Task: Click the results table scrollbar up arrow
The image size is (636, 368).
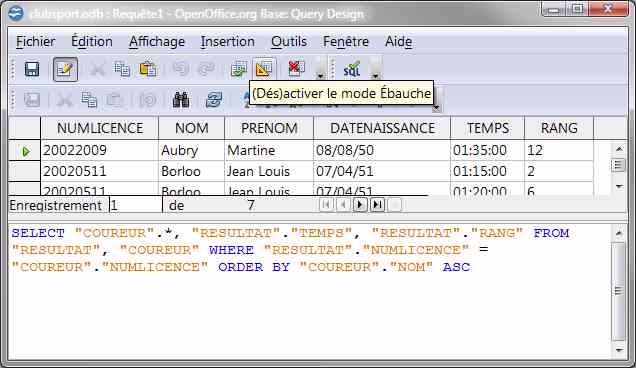Action: pos(619,149)
